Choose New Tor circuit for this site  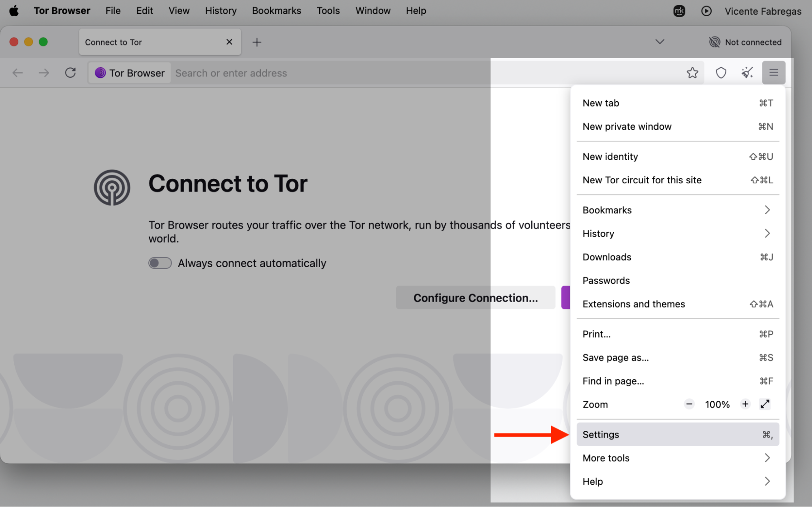pyautogui.click(x=678, y=180)
